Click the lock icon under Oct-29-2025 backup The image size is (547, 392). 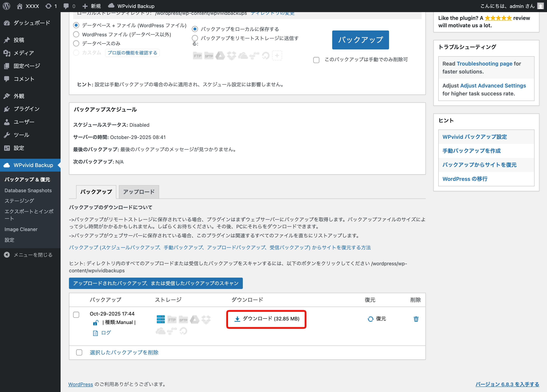[96, 323]
